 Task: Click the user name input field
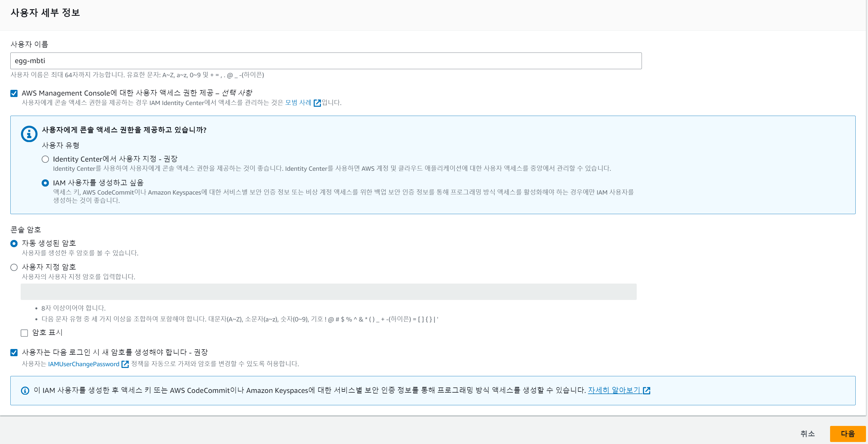(326, 61)
